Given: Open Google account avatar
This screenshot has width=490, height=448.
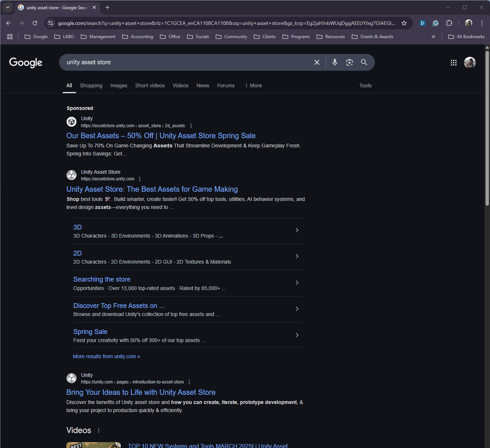Looking at the screenshot, I should [x=470, y=63].
